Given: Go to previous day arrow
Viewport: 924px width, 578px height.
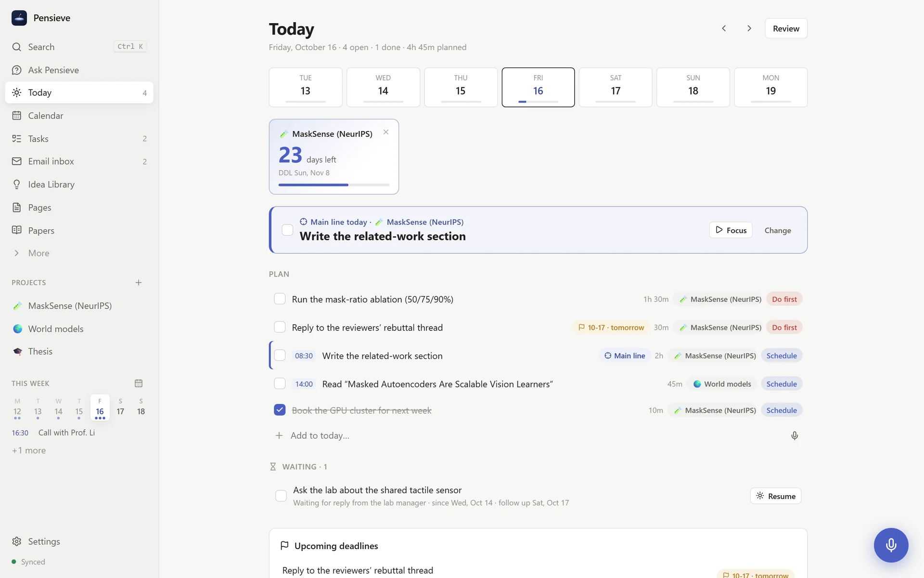Looking at the screenshot, I should click(x=724, y=28).
